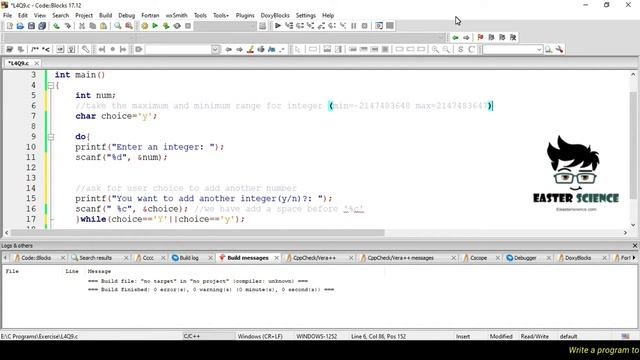Toggle header view C button
The image size is (640, 360).
coord(471,49)
